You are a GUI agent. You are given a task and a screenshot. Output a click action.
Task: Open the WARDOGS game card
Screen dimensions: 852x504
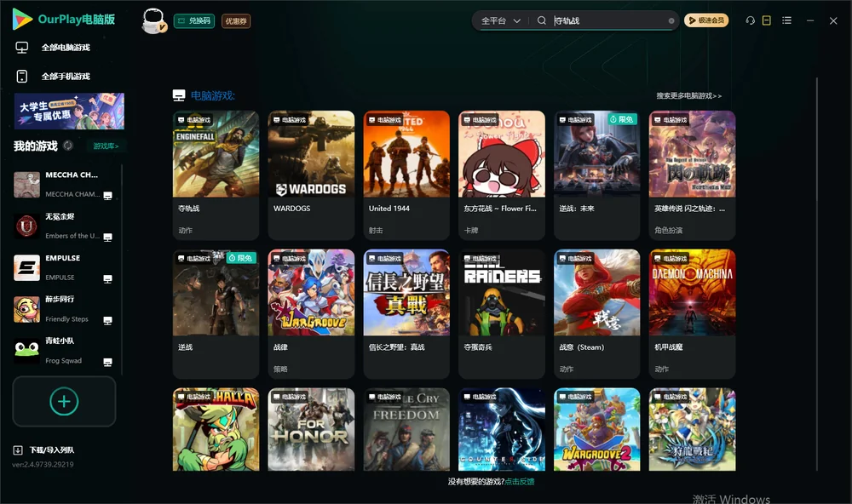pyautogui.click(x=311, y=175)
